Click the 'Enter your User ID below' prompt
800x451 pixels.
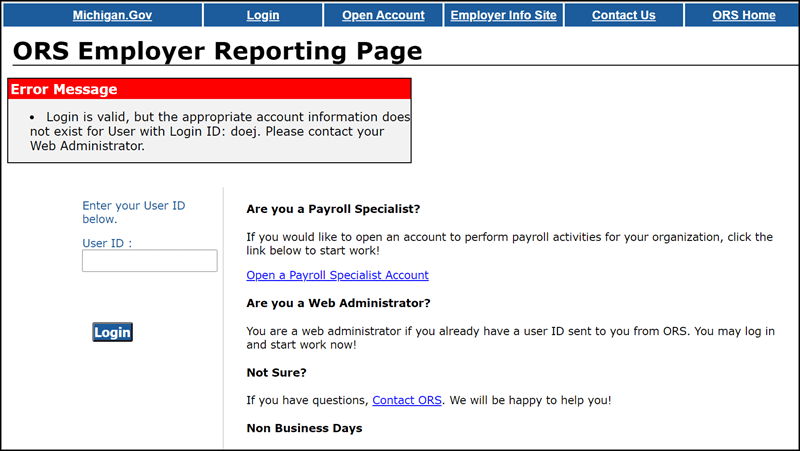click(x=133, y=212)
